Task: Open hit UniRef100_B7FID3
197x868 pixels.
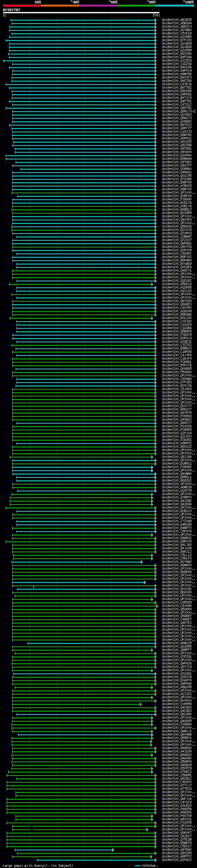Action: [x=177, y=40]
